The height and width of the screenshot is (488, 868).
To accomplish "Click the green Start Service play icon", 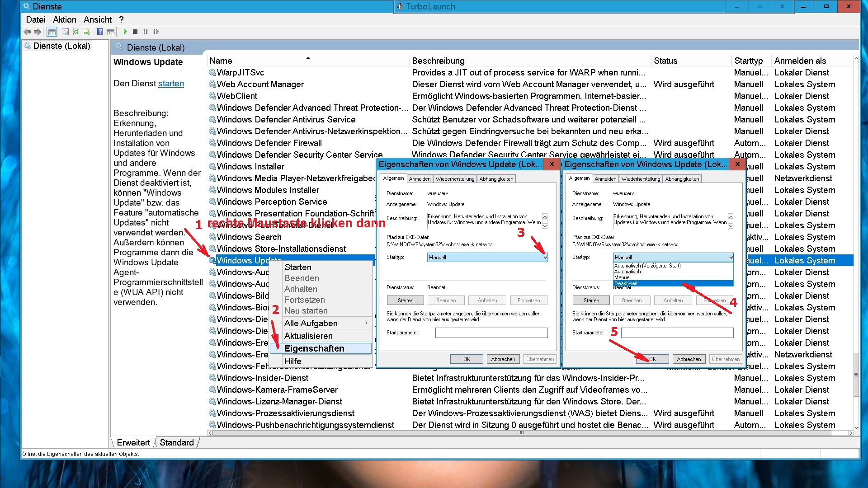I will tap(125, 32).
